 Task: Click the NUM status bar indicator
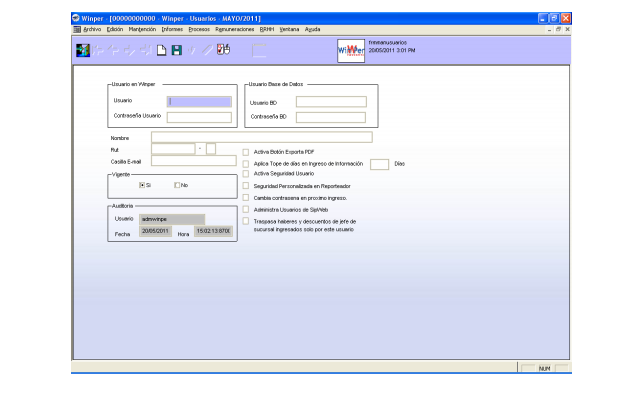pyautogui.click(x=544, y=369)
